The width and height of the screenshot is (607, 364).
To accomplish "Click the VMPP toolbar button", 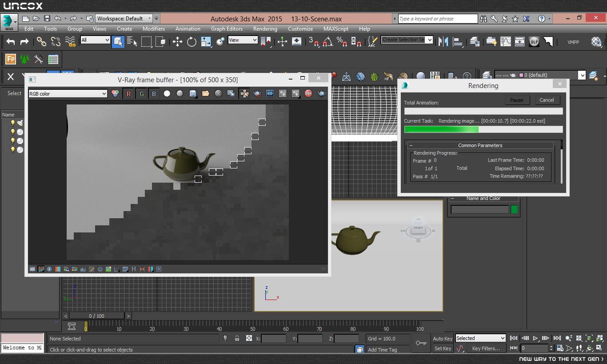I will click(x=573, y=42).
